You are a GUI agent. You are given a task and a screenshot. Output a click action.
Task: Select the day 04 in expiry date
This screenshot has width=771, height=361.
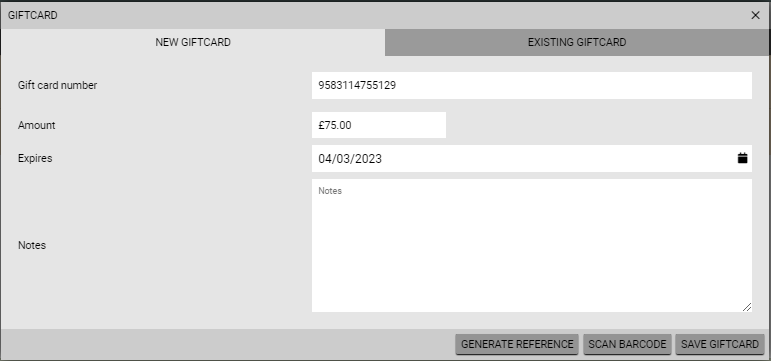(x=325, y=159)
